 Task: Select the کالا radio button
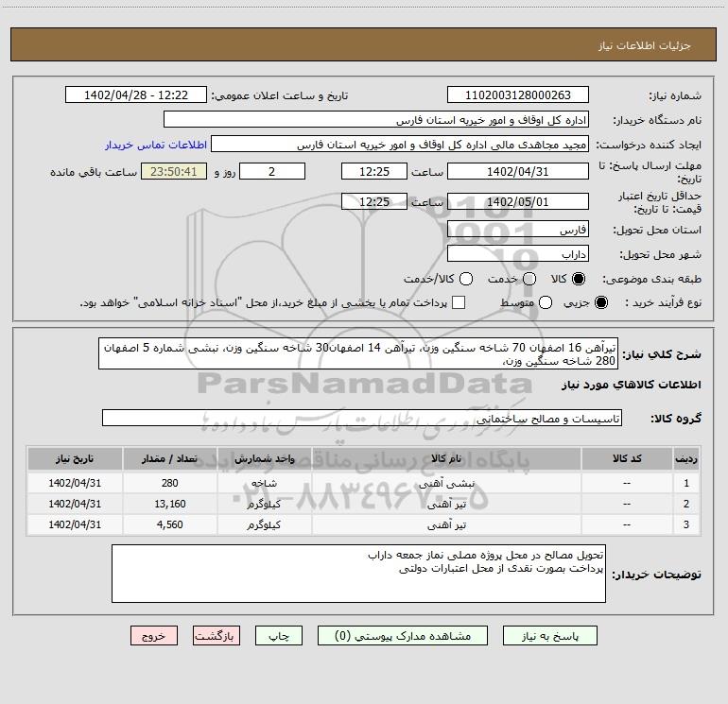coord(579,279)
